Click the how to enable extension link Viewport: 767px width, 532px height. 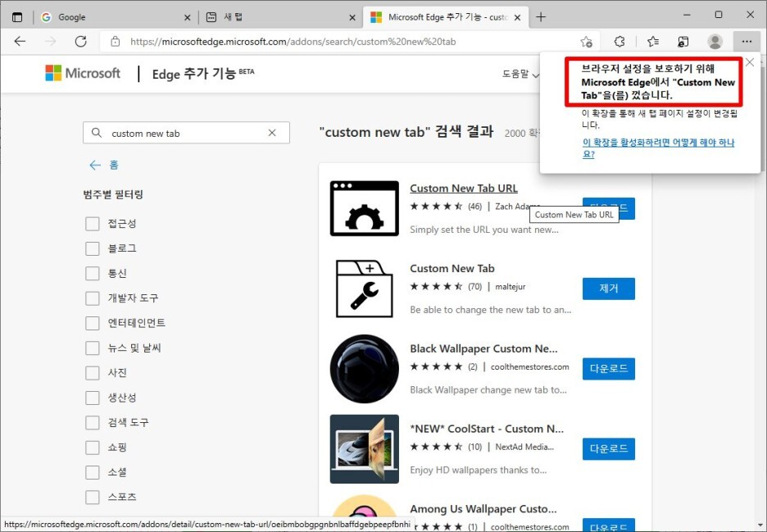658,148
